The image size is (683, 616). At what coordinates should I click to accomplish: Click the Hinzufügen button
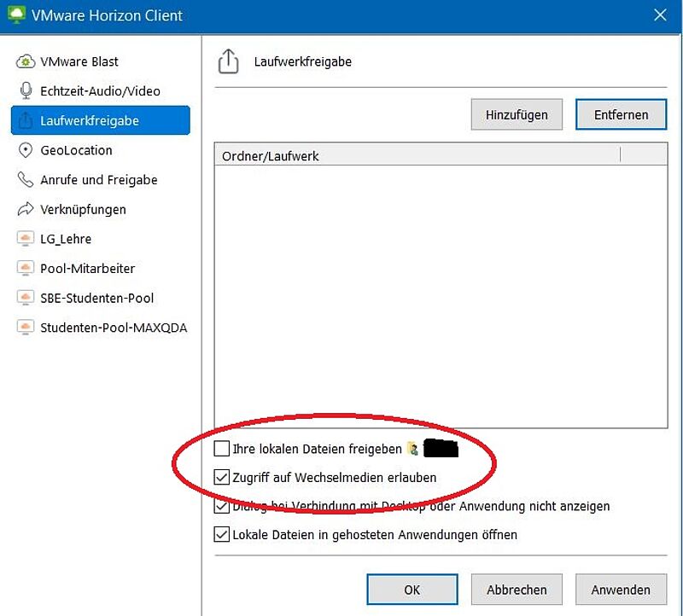coord(517,114)
